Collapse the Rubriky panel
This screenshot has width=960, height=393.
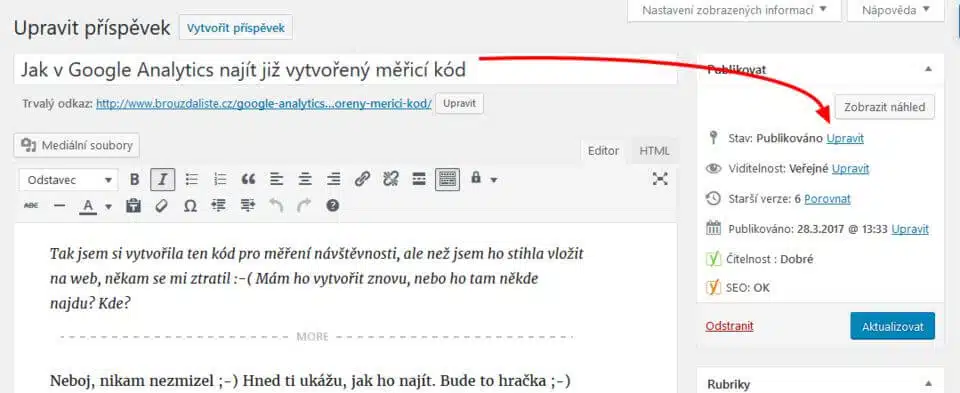(x=928, y=384)
